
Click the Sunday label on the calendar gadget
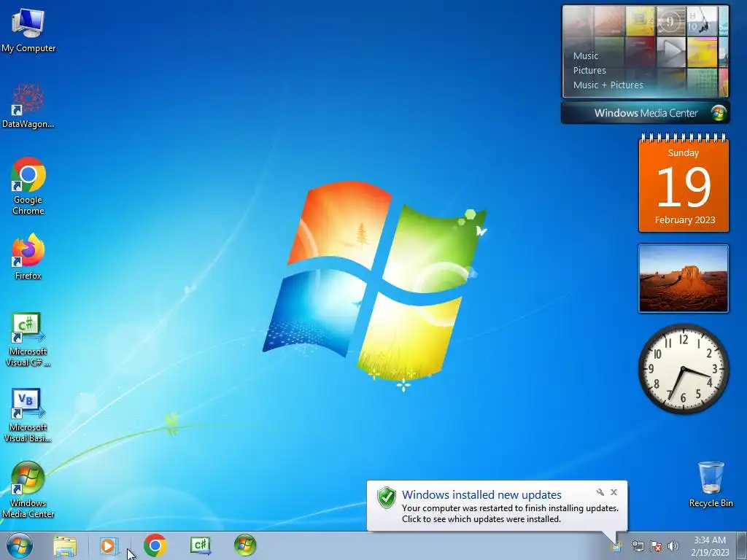tap(683, 153)
